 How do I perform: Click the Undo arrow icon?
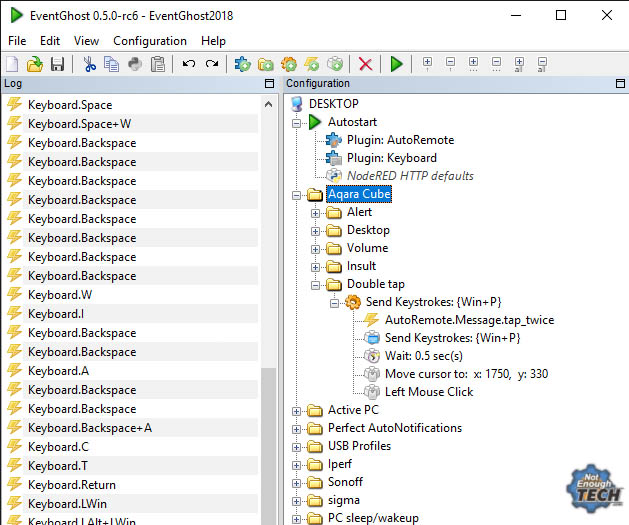(x=189, y=64)
